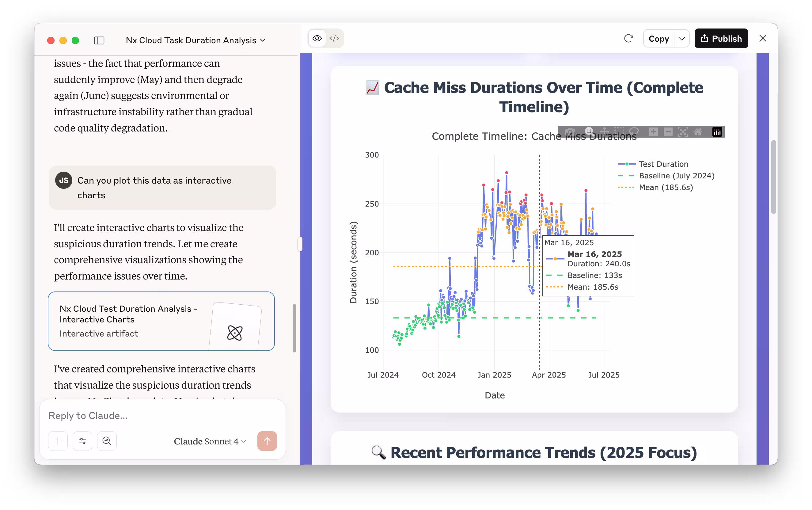Select the Plotly zoom box tool
The height and width of the screenshot is (510, 812).
pos(589,131)
